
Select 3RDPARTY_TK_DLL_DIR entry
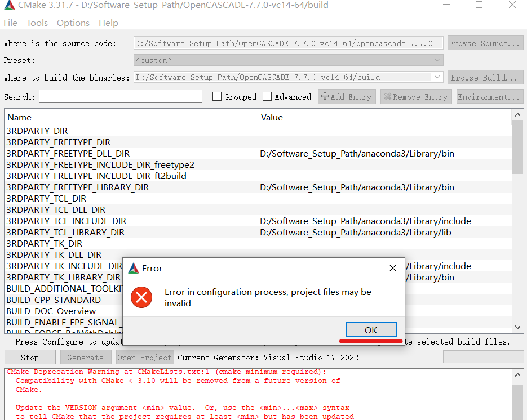(x=54, y=255)
